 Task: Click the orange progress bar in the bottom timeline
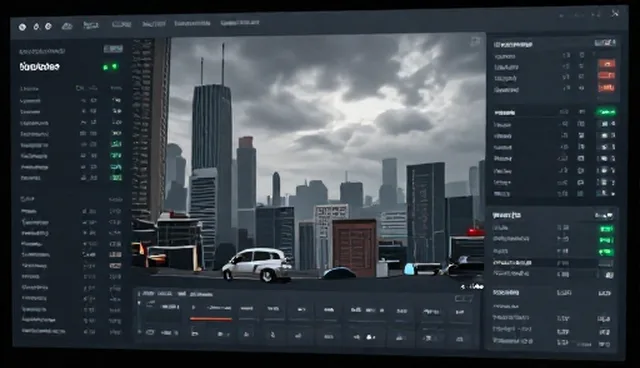click(211, 319)
